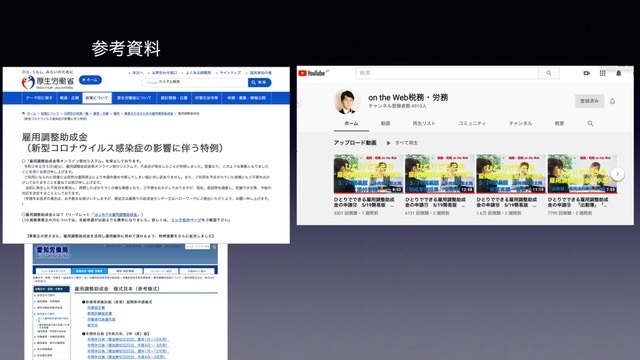The width and height of the screenshot is (640, 360).
Task: Open 政策について in the blue nav bar
Action: [97, 98]
